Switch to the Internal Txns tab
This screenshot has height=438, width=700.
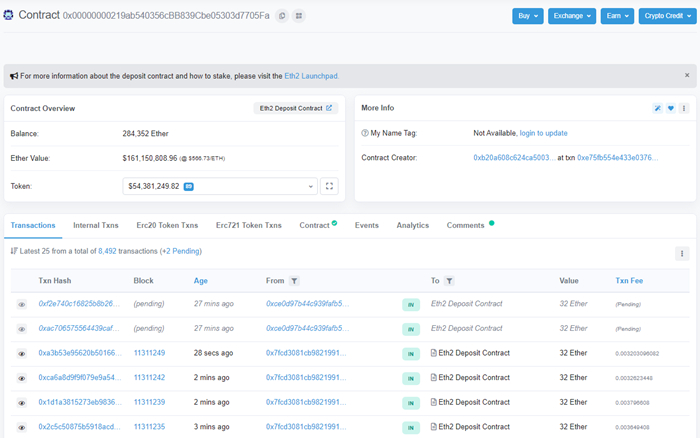(95, 225)
